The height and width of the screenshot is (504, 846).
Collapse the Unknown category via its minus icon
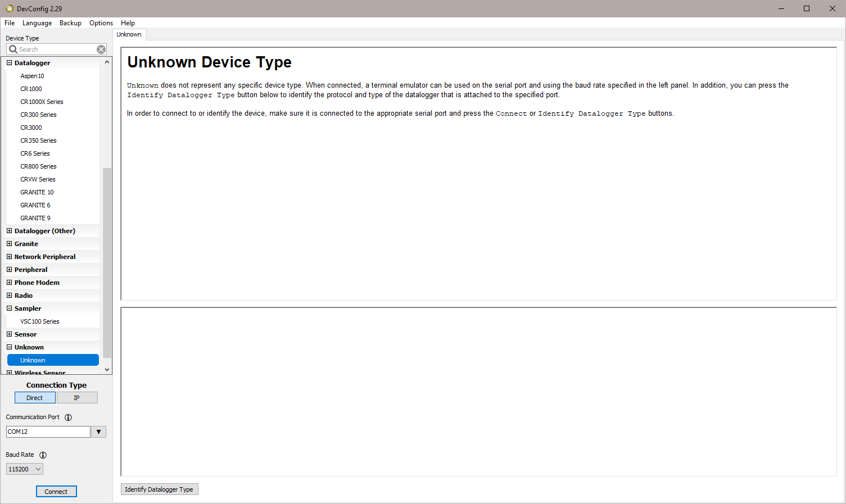pos(9,347)
